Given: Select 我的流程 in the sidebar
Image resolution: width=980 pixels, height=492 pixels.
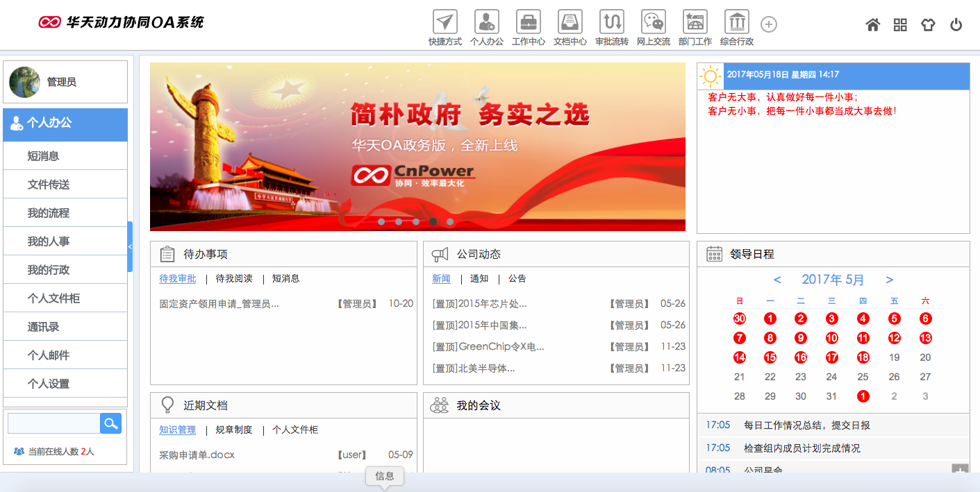Looking at the screenshot, I should coord(49,213).
